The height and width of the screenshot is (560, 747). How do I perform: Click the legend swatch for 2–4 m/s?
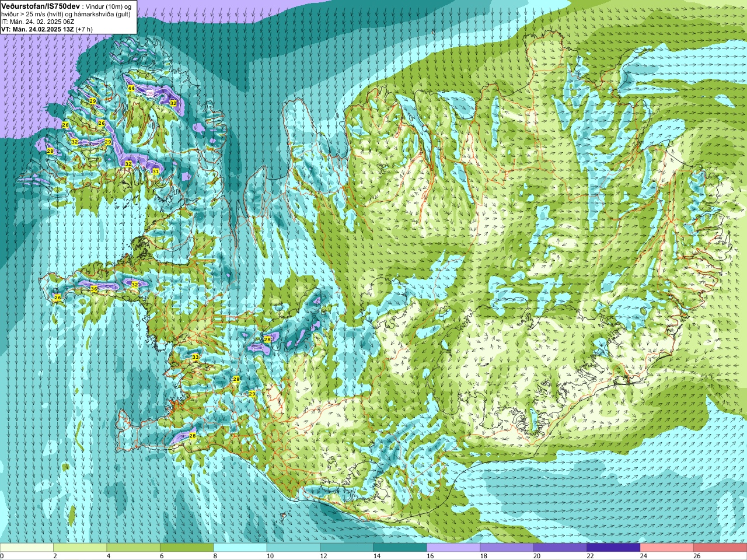tap(80, 548)
